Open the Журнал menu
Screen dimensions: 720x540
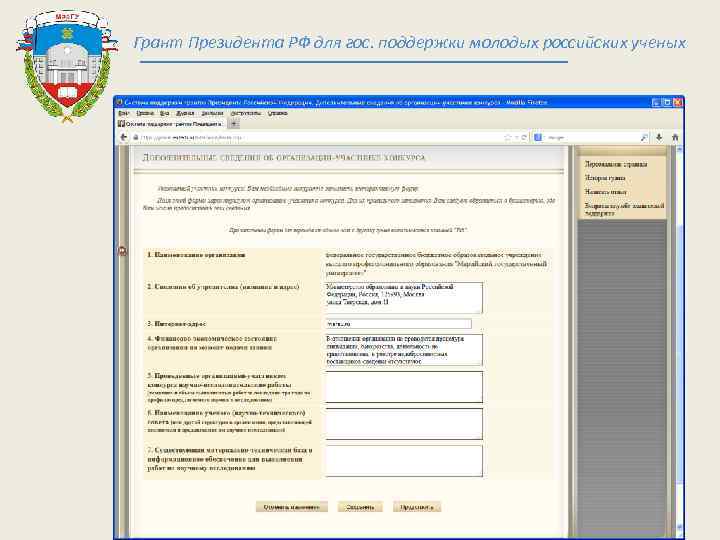tap(185, 113)
